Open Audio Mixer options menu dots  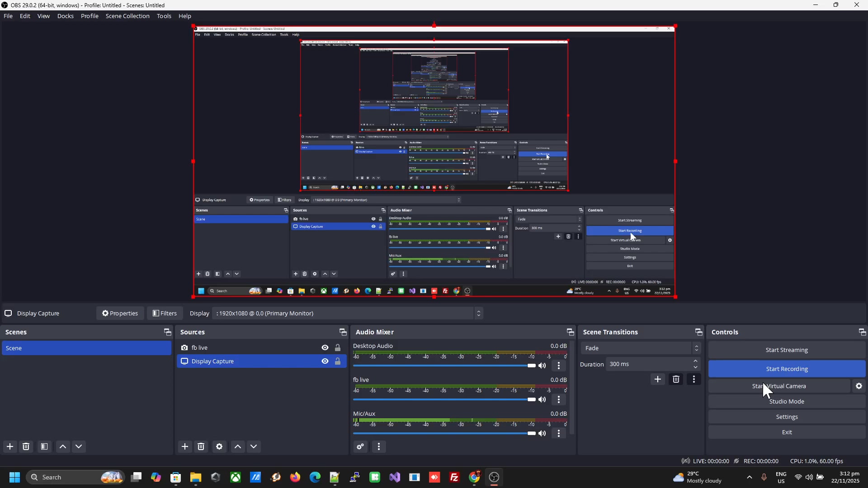(379, 447)
